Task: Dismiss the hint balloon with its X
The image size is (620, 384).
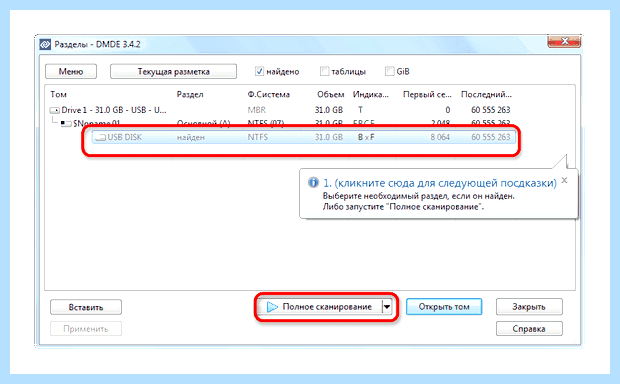Action: click(x=565, y=180)
